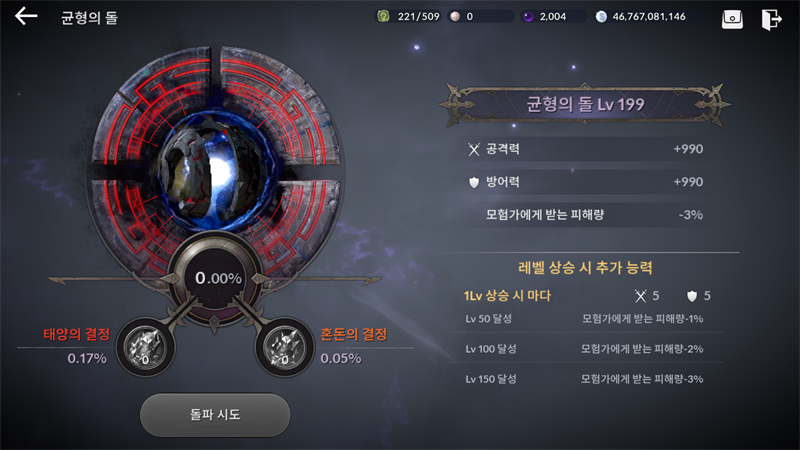The image size is (800, 450).
Task: Tap the central balance stone orb
Action: 215,171
